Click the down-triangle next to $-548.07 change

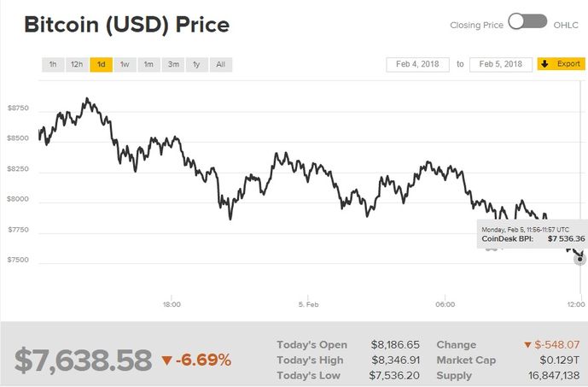click(528, 344)
